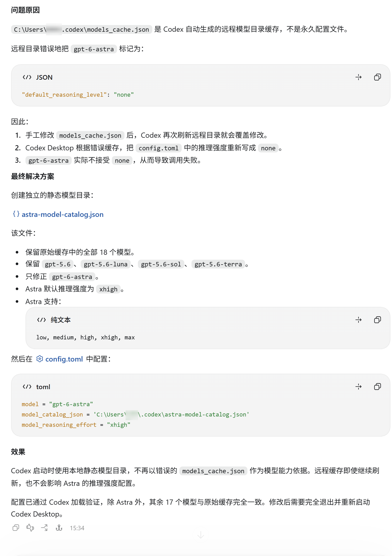392x556 pixels.
Task: Jump to bottom with down arrow
Action: [x=201, y=535]
